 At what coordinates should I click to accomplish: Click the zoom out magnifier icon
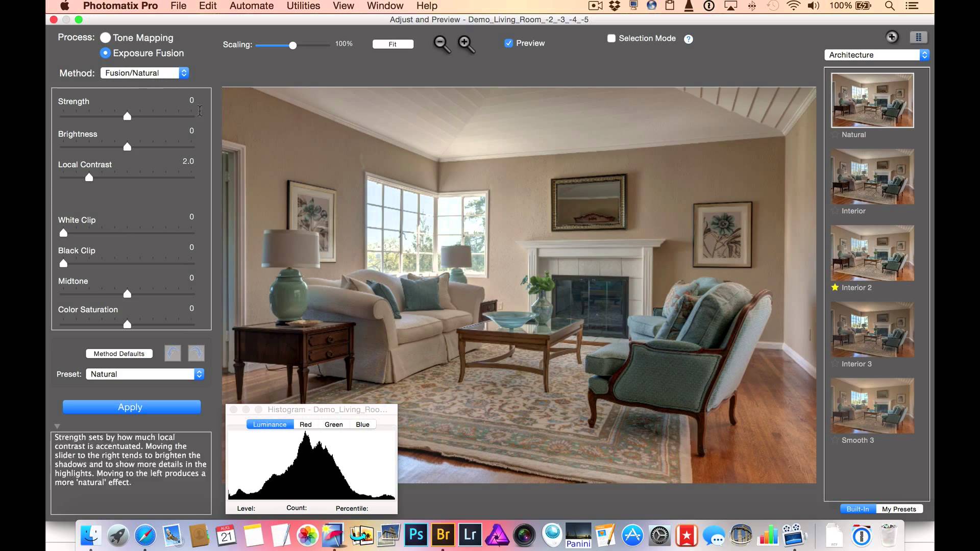pyautogui.click(x=441, y=44)
